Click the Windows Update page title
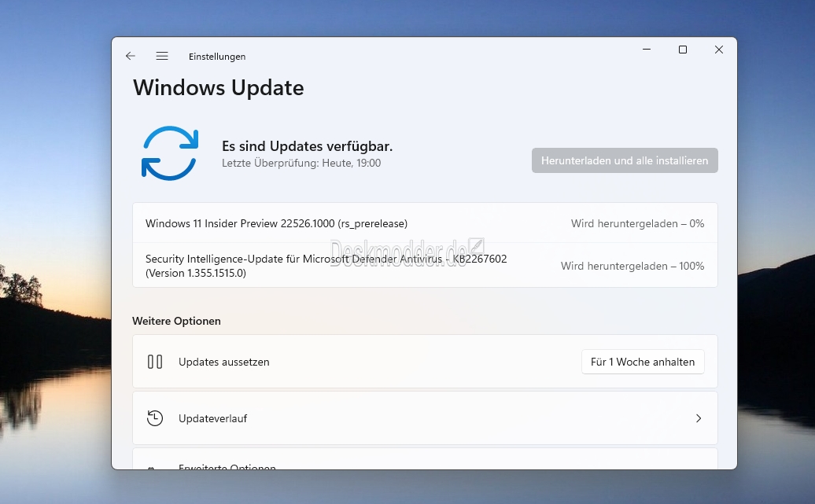The width and height of the screenshot is (815, 504). [x=219, y=88]
